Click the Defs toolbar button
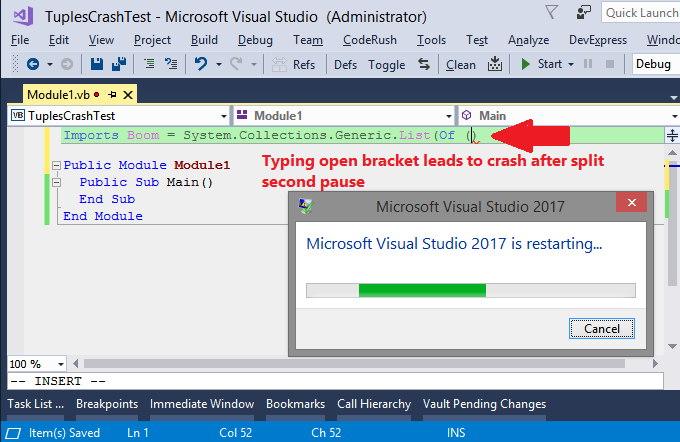The height and width of the screenshot is (442, 680). click(x=345, y=65)
